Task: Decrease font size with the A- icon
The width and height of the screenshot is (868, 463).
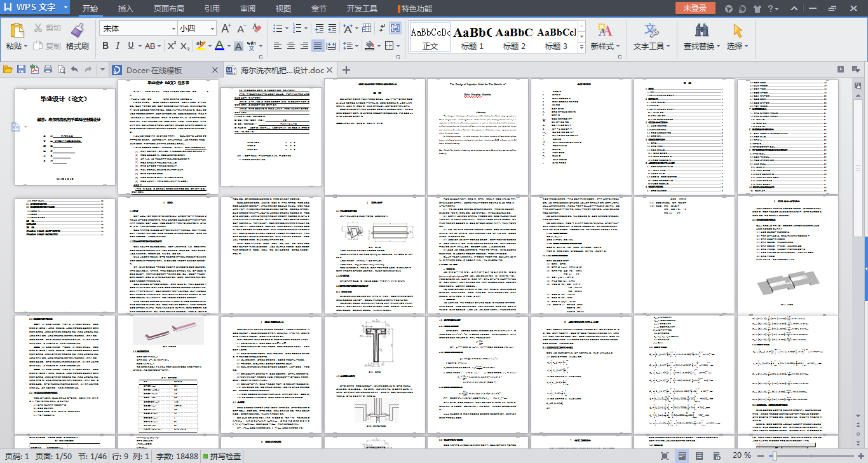Action: click(x=241, y=29)
